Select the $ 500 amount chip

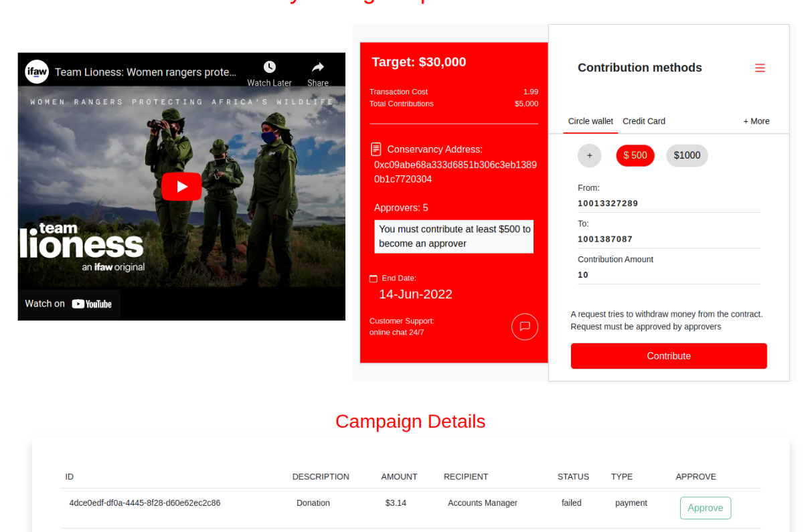click(x=635, y=155)
